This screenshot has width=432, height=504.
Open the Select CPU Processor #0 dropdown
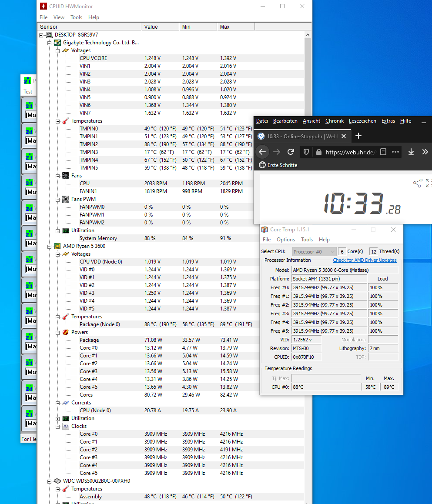tap(314, 252)
